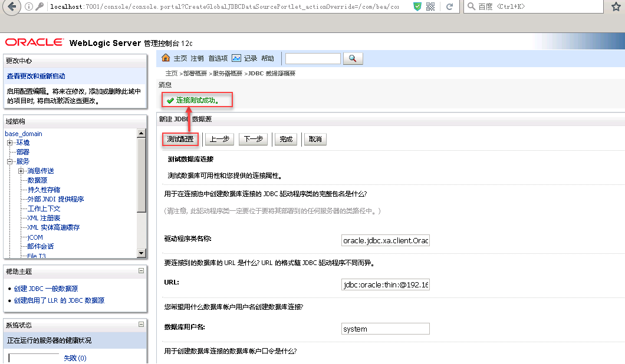Click the domain tree scrollbar thumb
This screenshot has width=625, height=364.
click(x=141, y=175)
